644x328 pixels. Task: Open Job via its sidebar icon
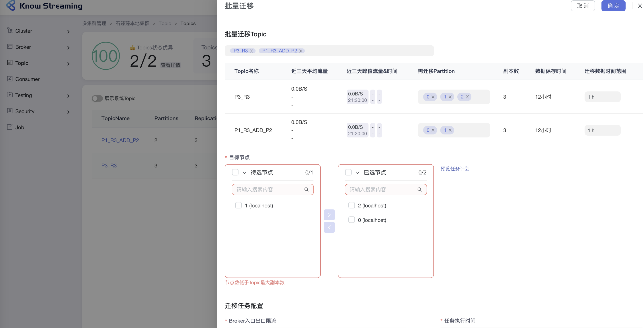pos(10,127)
